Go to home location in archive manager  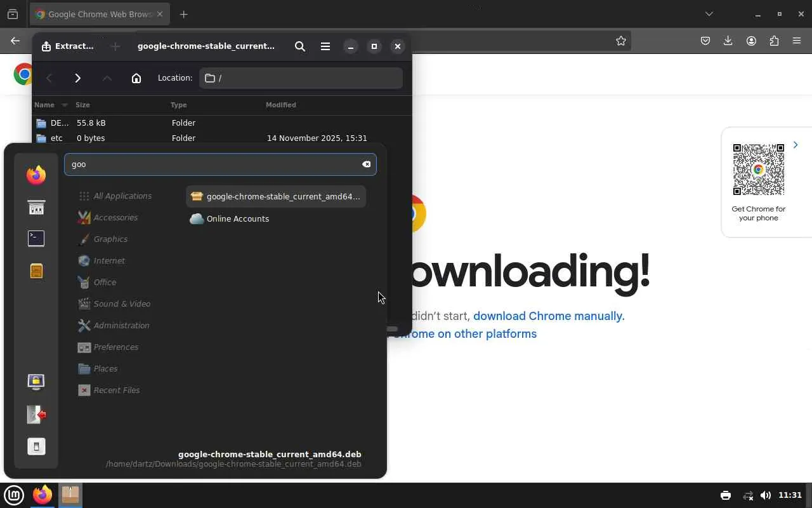[x=136, y=78]
